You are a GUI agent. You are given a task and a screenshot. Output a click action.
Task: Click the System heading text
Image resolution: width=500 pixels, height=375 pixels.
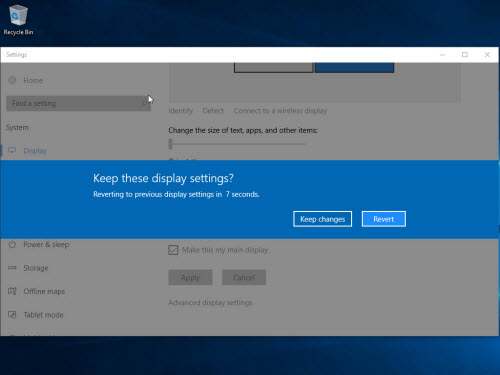coord(17,127)
